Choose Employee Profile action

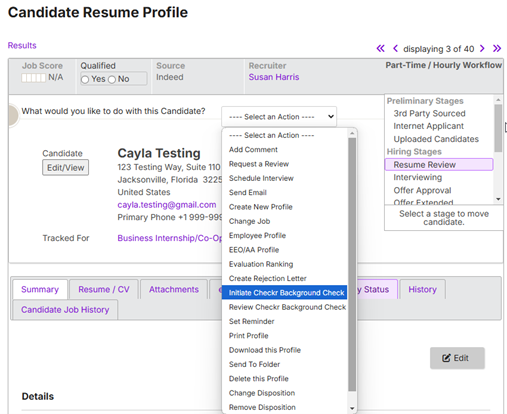pyautogui.click(x=257, y=236)
